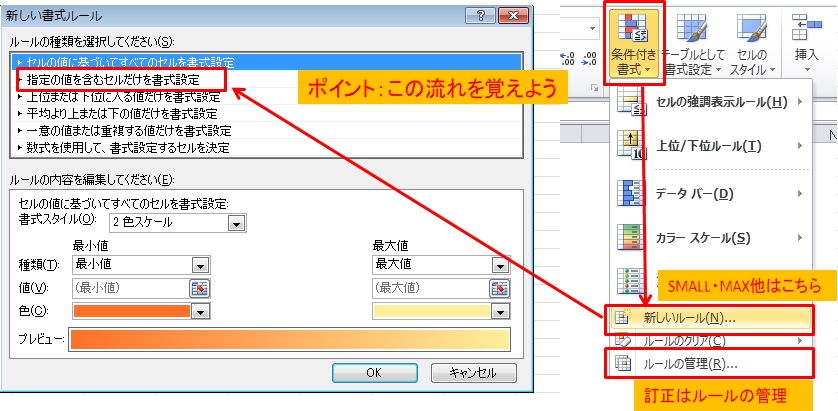Open セルのスタイル gallery in the ribbon

pos(752,44)
